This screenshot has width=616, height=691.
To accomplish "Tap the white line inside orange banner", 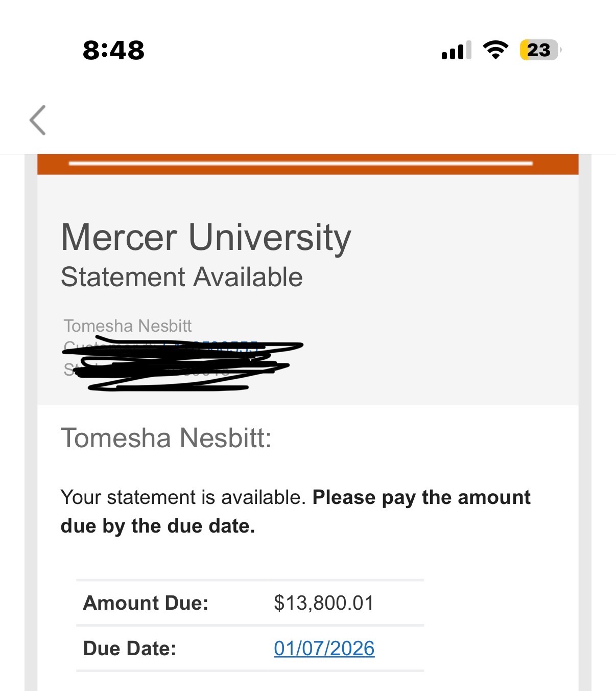I will click(300, 164).
